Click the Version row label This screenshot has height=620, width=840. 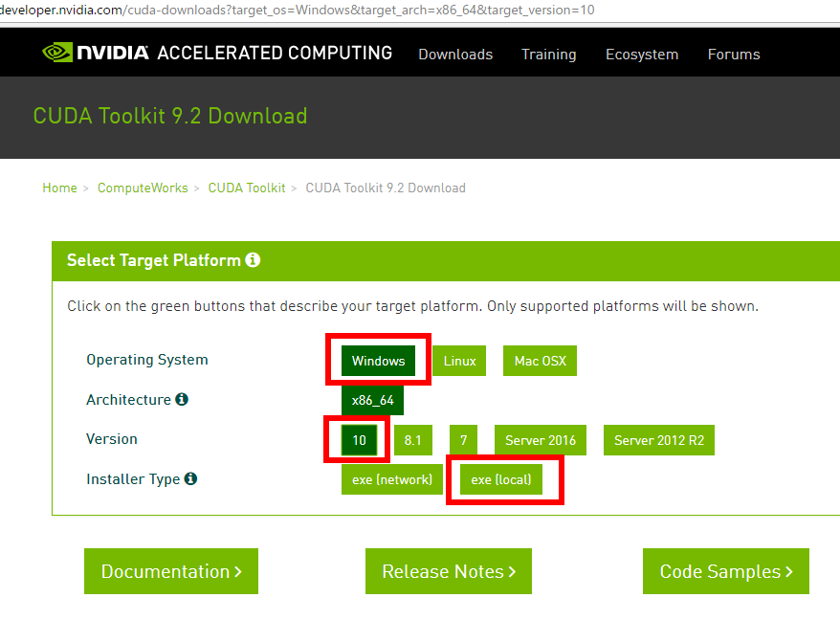point(112,439)
